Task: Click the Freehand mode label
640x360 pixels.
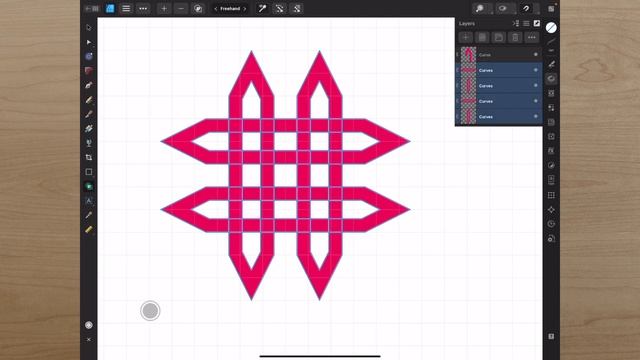Action: coord(230,9)
